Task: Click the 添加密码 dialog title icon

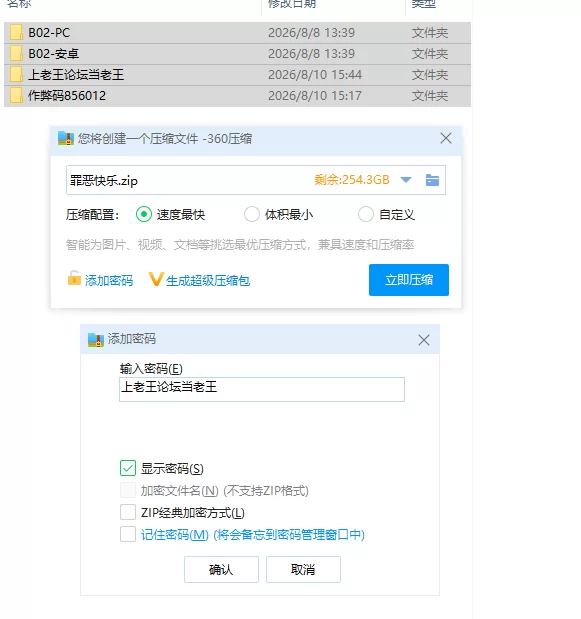Action: click(x=96, y=339)
